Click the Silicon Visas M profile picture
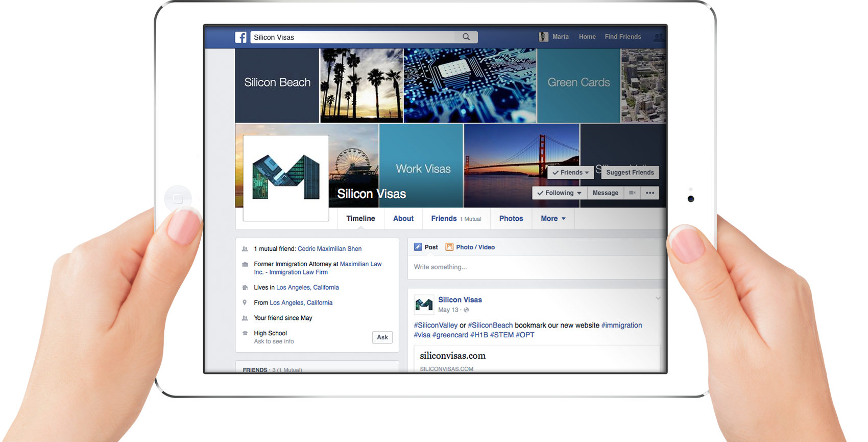This screenshot has height=442, width=868. click(x=286, y=178)
